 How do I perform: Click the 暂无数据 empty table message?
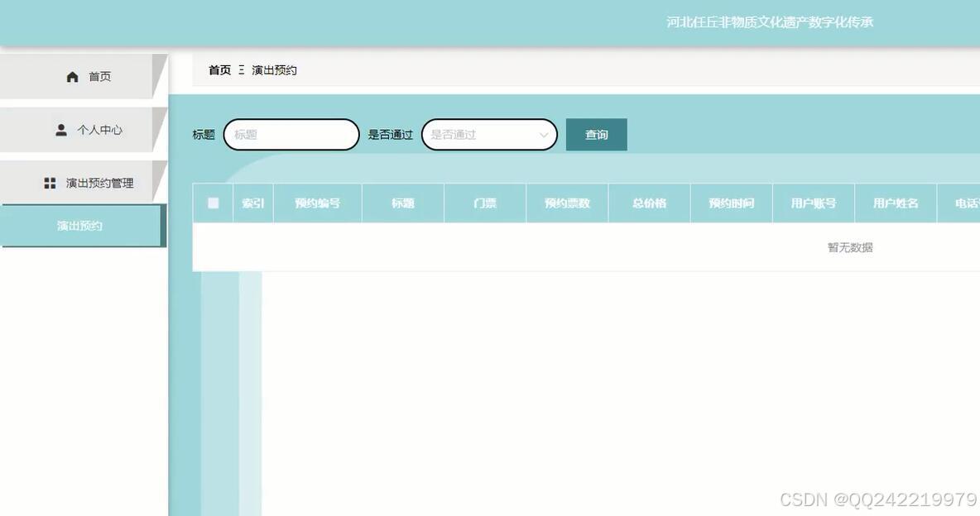850,247
